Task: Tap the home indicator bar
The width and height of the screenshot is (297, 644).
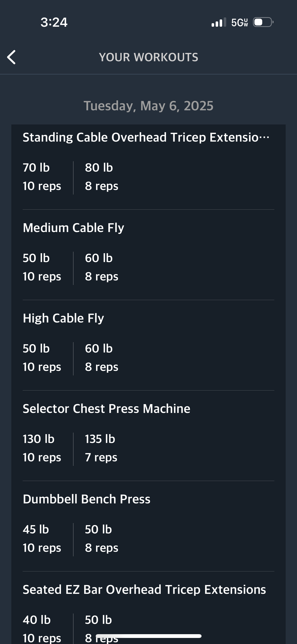Action: (149, 636)
